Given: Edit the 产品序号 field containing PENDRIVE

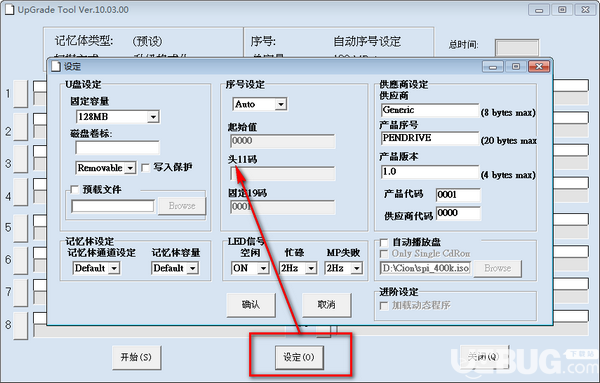Looking at the screenshot, I should pos(430,138).
